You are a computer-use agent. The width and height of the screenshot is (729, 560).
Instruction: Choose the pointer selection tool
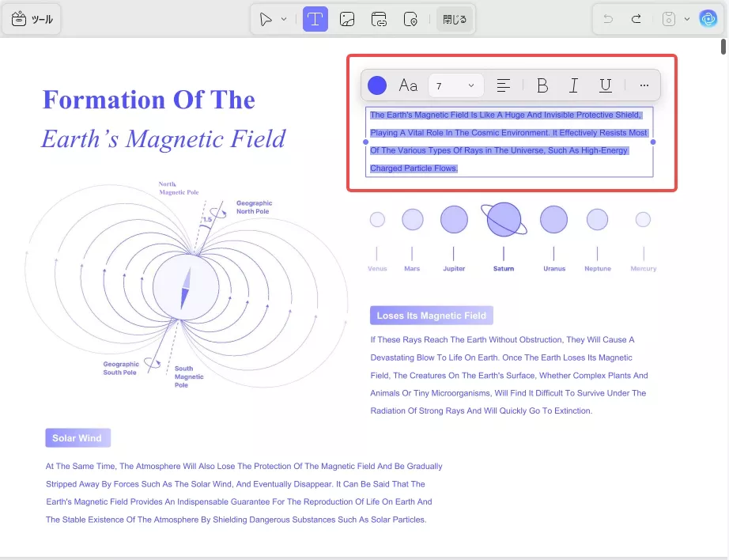click(266, 20)
